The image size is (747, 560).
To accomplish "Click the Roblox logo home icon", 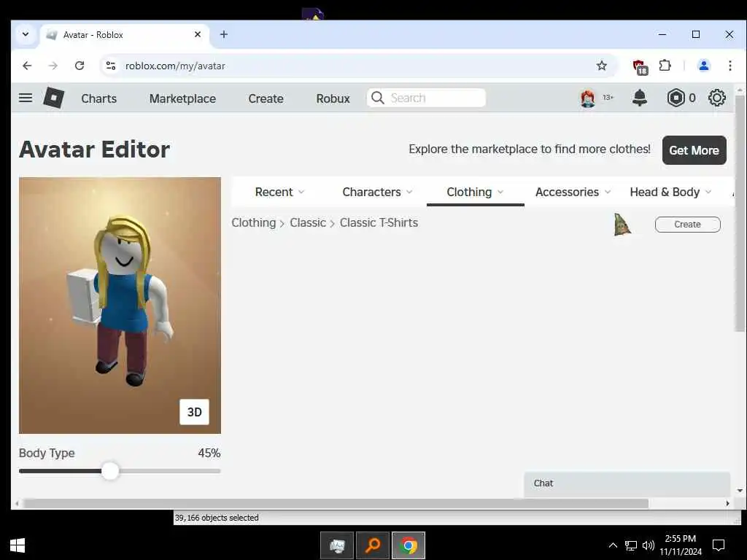I will pyautogui.click(x=54, y=98).
